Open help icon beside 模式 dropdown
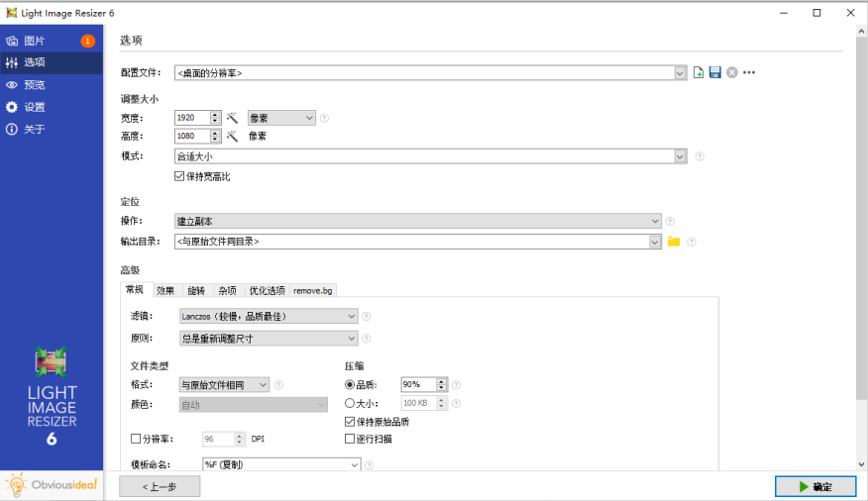 pyautogui.click(x=700, y=156)
